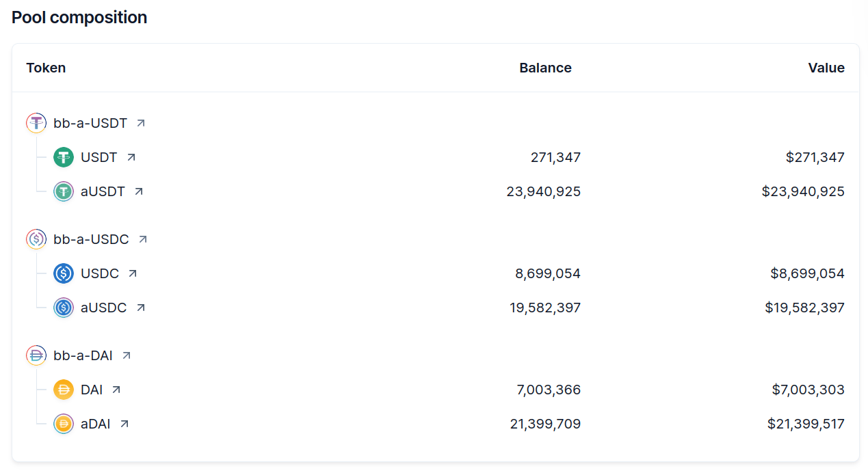Click the yellow DAI token icon
The image size is (868, 475).
(64, 390)
